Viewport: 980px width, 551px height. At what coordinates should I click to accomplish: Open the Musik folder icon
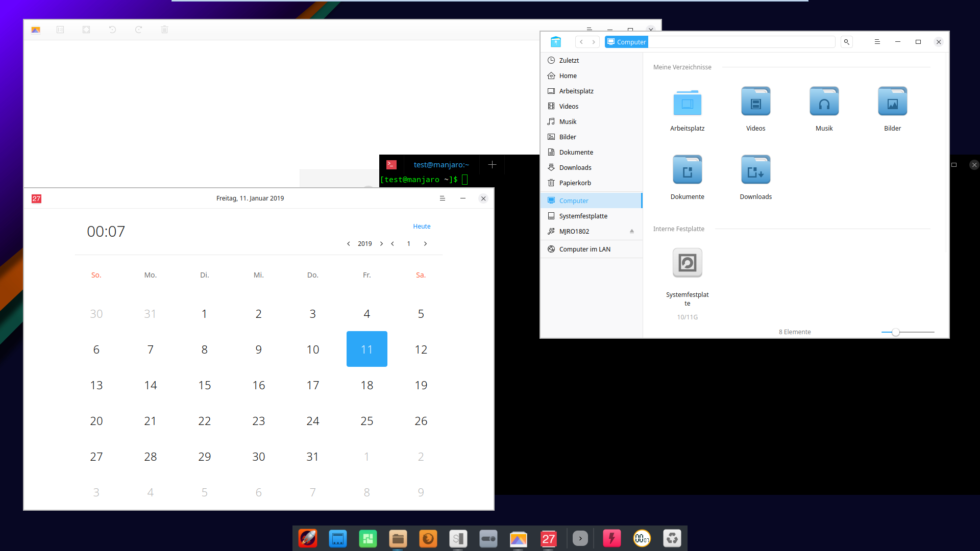point(824,102)
